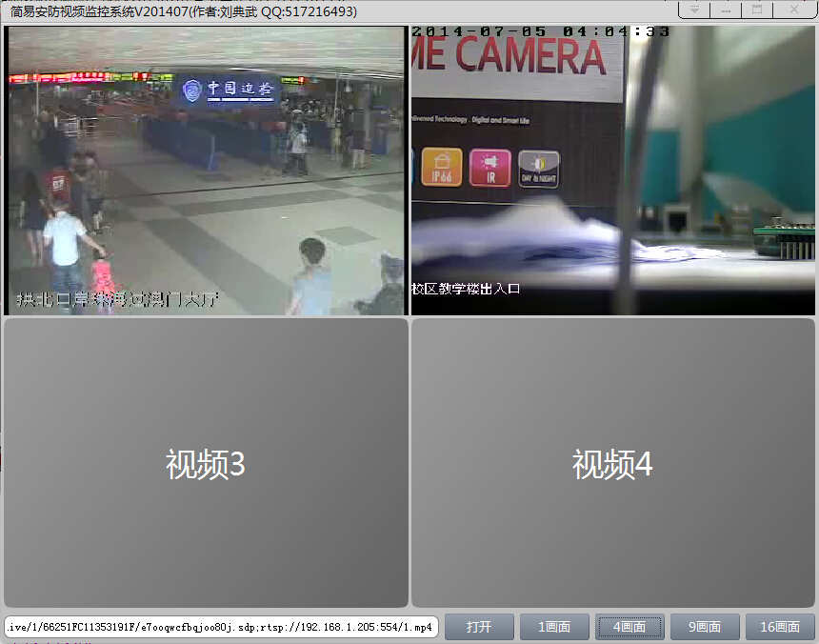Click the 校区教学楼出入口 camera caption
This screenshot has width=819, height=644.
(x=466, y=289)
